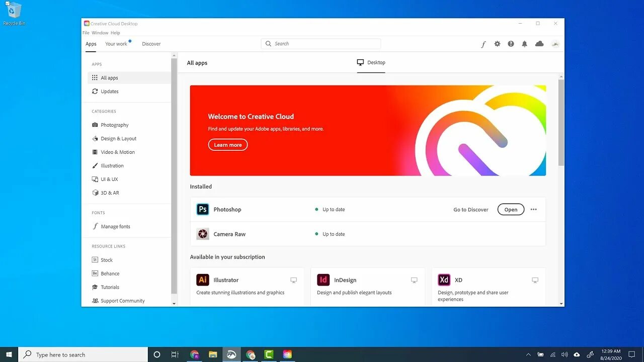Show notifications bell
Image resolution: width=644 pixels, height=362 pixels.
[x=524, y=44]
